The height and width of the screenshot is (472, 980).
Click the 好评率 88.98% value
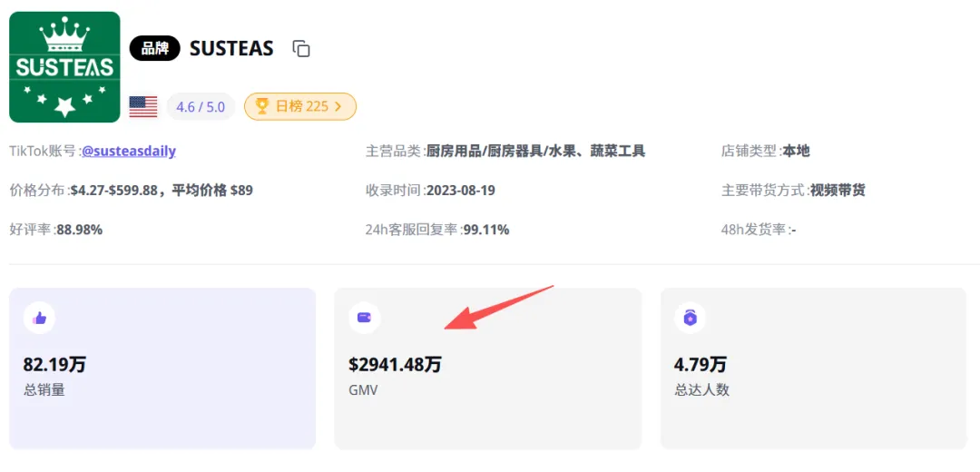(x=79, y=230)
